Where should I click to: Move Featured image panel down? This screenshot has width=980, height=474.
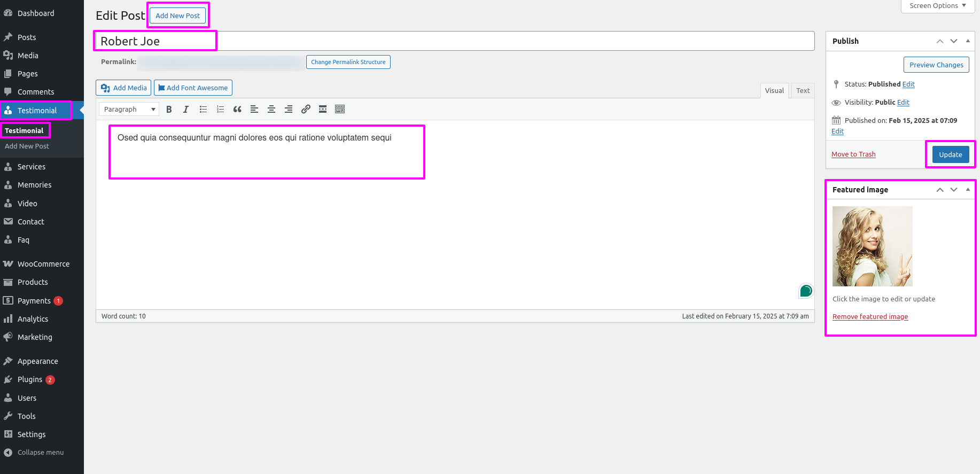(x=954, y=190)
